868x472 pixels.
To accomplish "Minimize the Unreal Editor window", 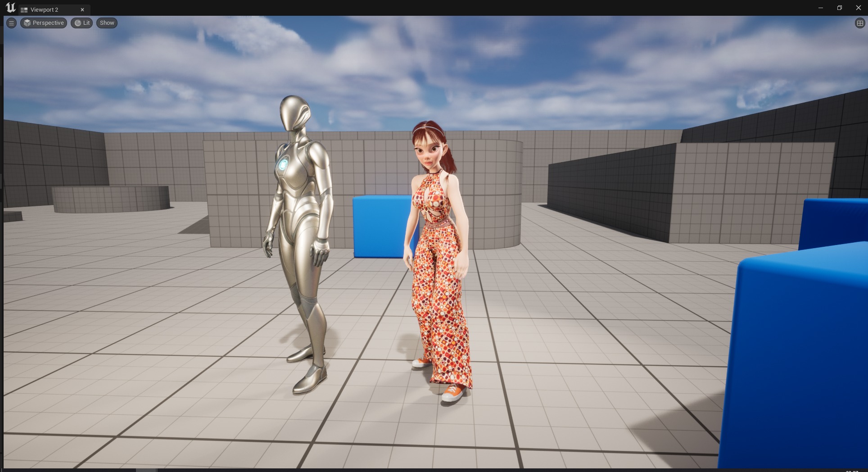I will (x=821, y=8).
